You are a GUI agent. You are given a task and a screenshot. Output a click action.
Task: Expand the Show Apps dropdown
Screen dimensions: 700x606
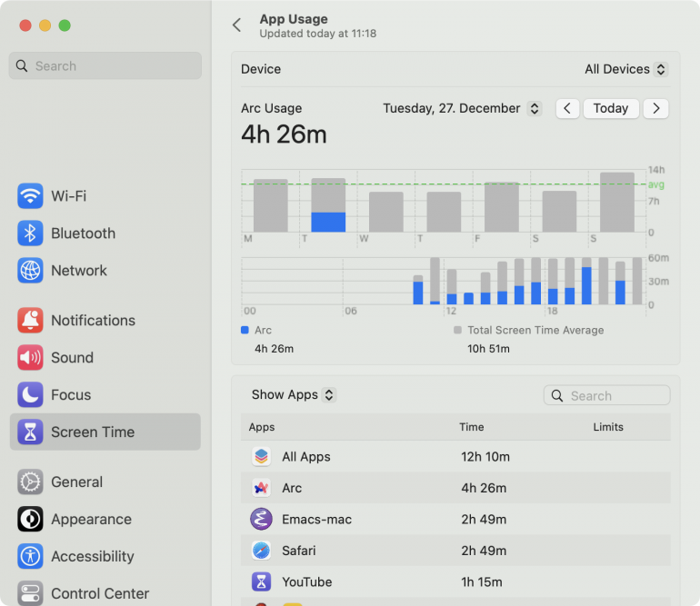[294, 394]
